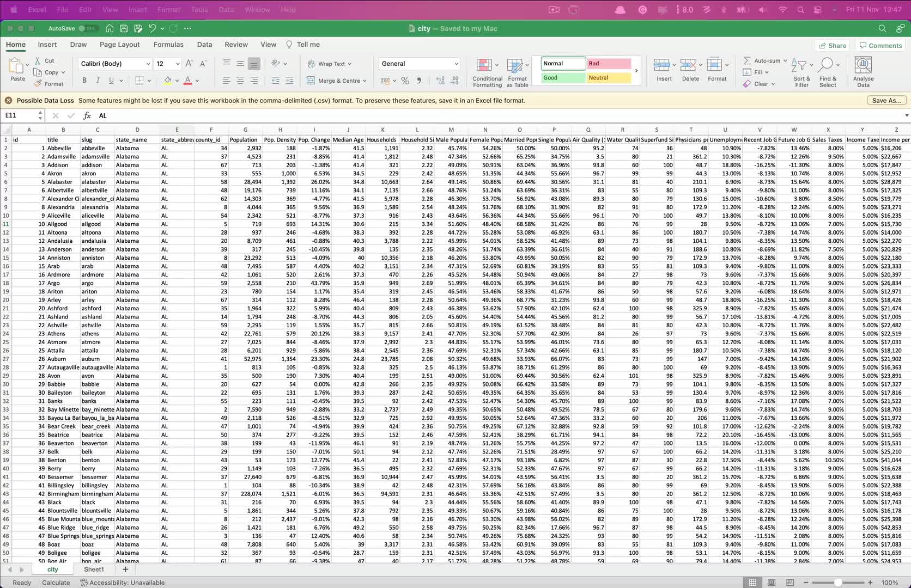Apply the Bad cell style
Image resolution: width=911 pixels, height=588 pixels.
[609, 64]
